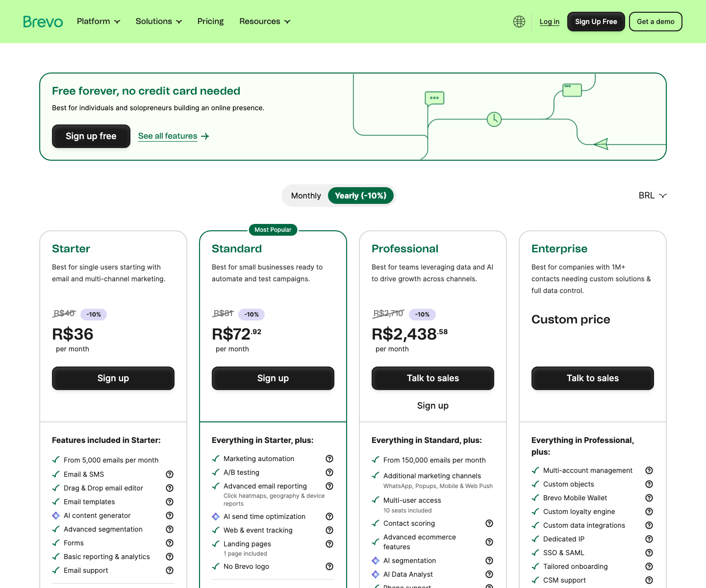This screenshot has width=706, height=588.
Task: Show help for AI content generator
Action: tap(170, 515)
